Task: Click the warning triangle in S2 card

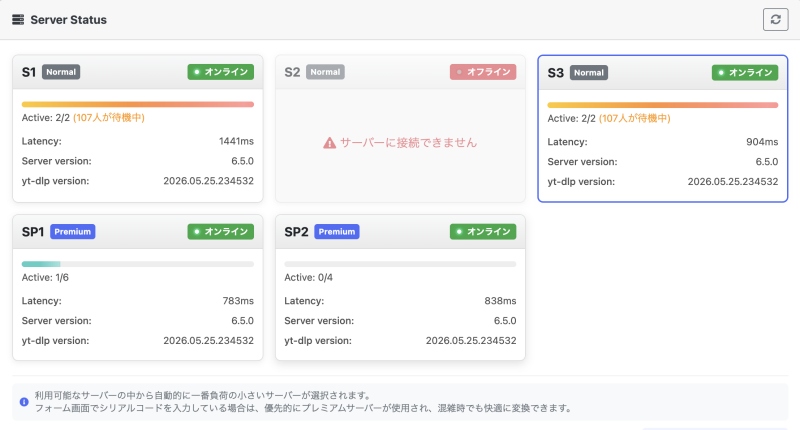Action: point(330,143)
